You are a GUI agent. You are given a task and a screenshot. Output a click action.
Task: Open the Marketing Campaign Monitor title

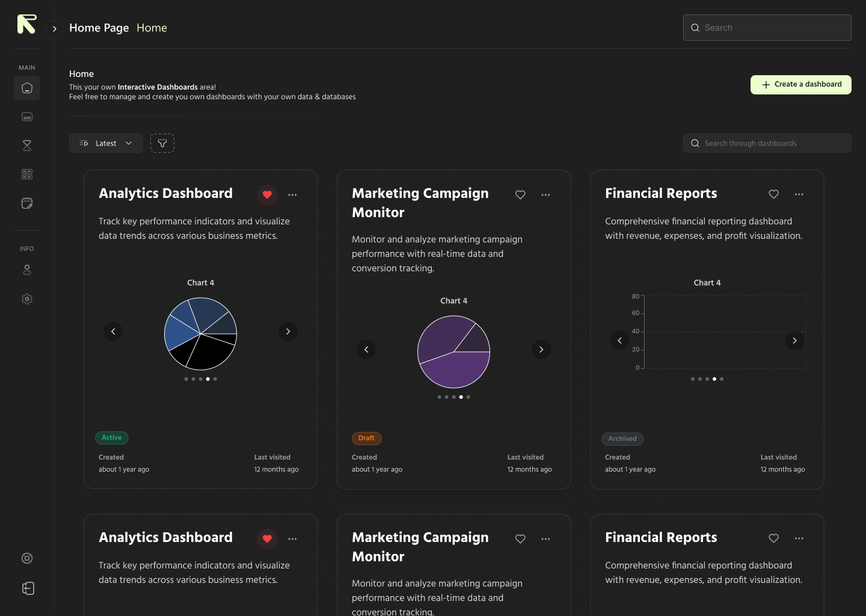click(420, 203)
